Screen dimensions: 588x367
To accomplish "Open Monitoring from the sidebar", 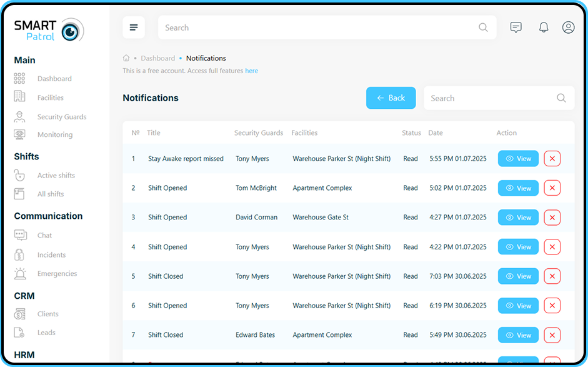I will [x=54, y=134].
